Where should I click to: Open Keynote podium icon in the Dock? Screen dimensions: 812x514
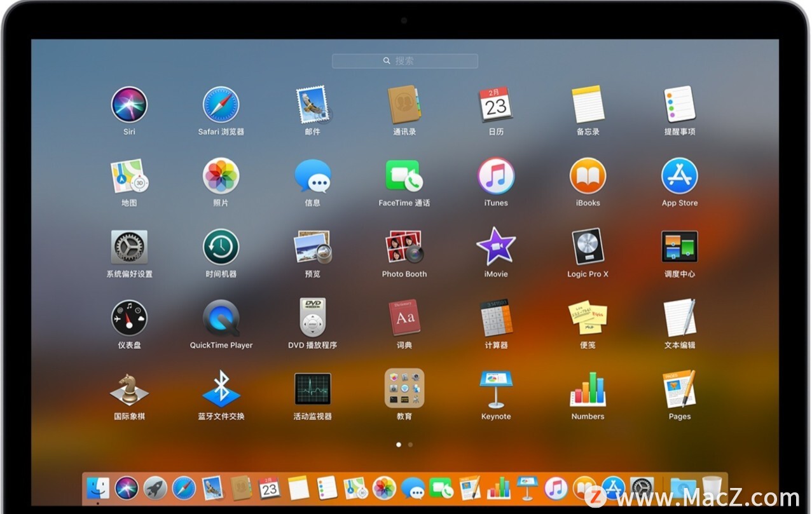[527, 489]
